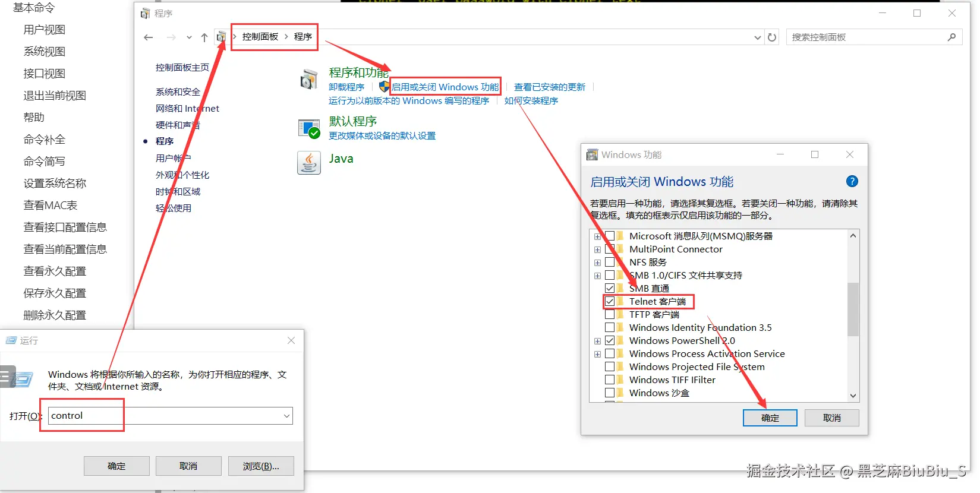This screenshot has width=980, height=493.
Task: Click 运行为以前版本的 Windows 编写的程序
Action: (409, 101)
